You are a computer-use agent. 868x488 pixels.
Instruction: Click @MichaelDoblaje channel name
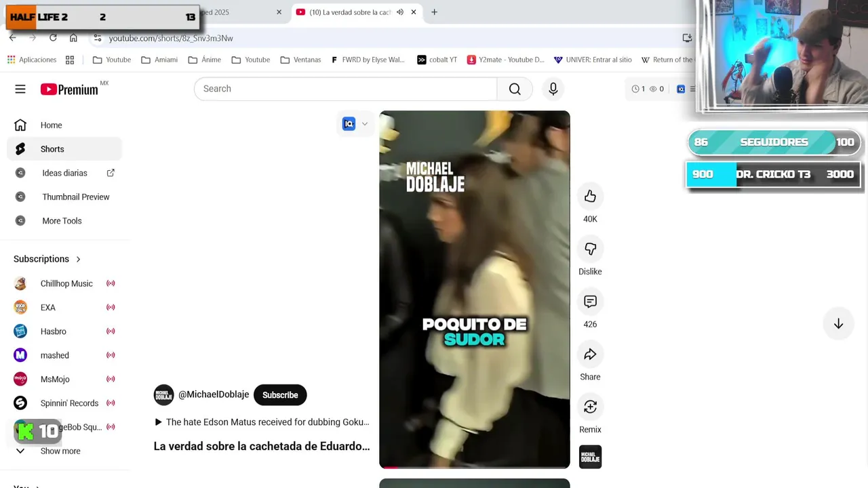coord(214,394)
